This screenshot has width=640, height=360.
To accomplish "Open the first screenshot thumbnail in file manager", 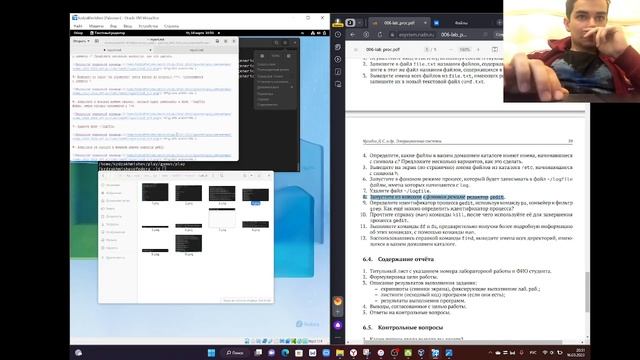I will click(155, 192).
